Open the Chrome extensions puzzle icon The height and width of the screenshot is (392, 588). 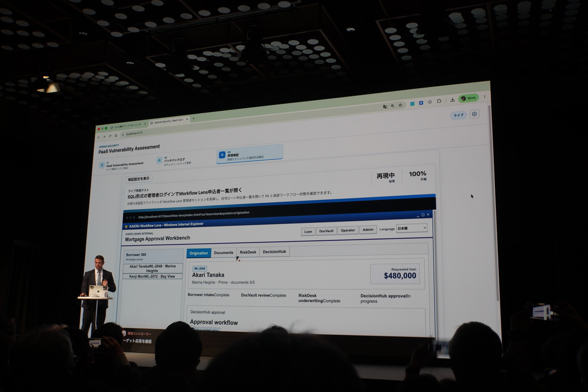tap(439, 101)
